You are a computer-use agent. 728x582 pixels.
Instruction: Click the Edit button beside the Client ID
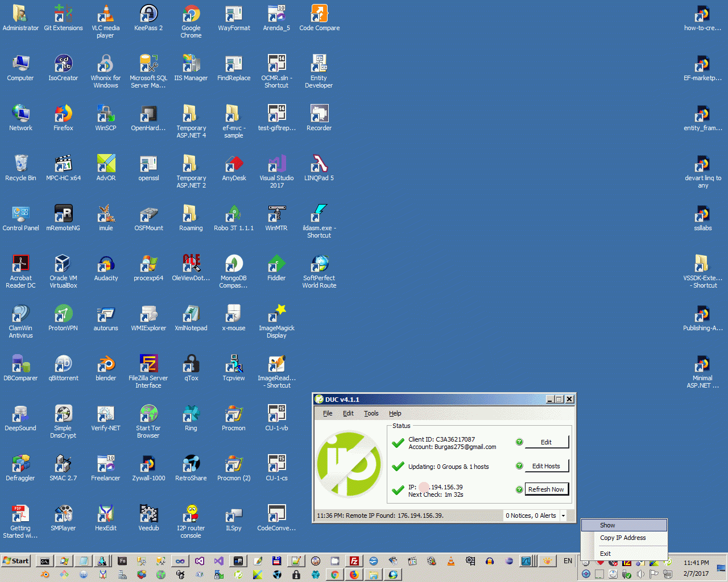coord(546,442)
